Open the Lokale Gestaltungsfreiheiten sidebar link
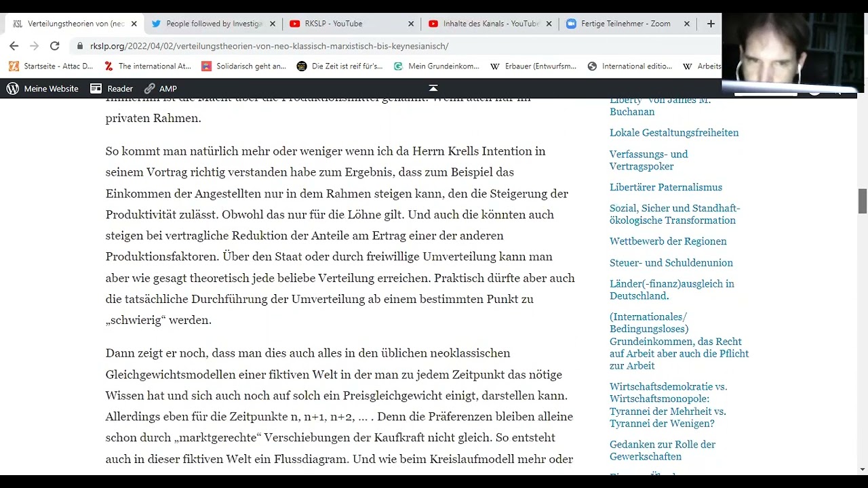Screen dimensions: 868x488 pyautogui.click(x=674, y=133)
